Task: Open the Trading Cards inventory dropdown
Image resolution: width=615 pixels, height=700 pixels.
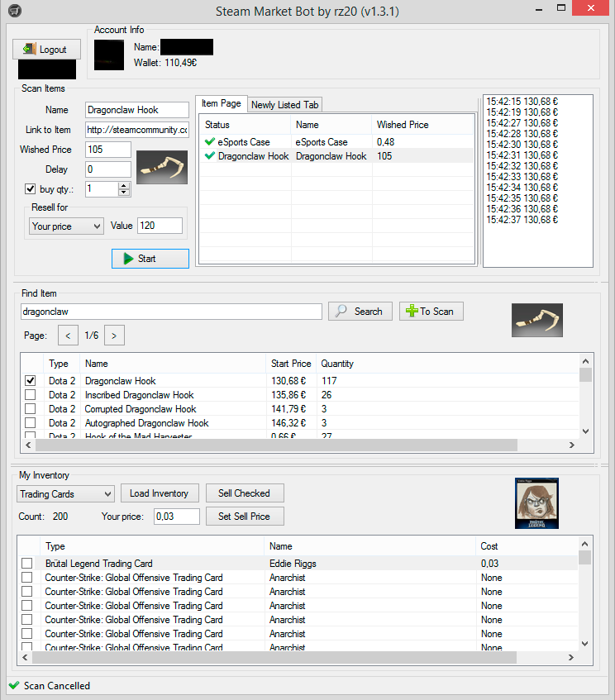Action: (x=65, y=493)
